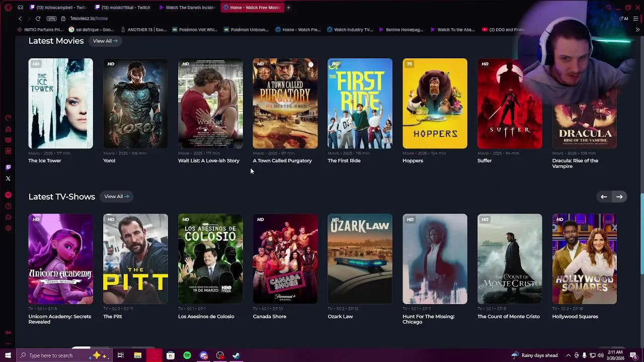Open 9anime Homepage bookmark
The image size is (644, 362).
point(401,30)
